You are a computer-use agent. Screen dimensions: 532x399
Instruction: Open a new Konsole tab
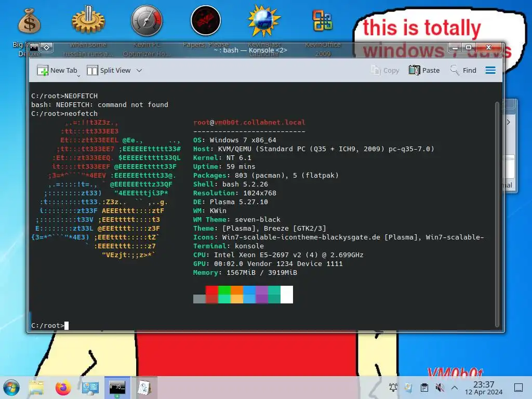[57, 70]
